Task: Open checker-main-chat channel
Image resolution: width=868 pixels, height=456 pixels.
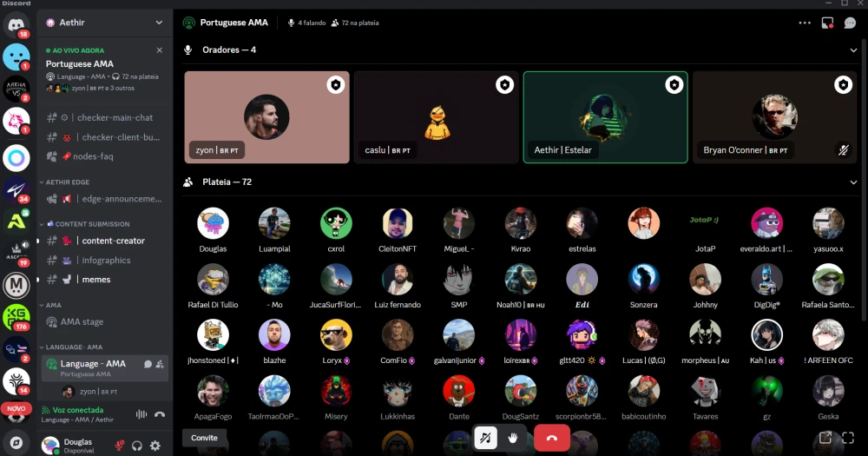Action: (105, 117)
